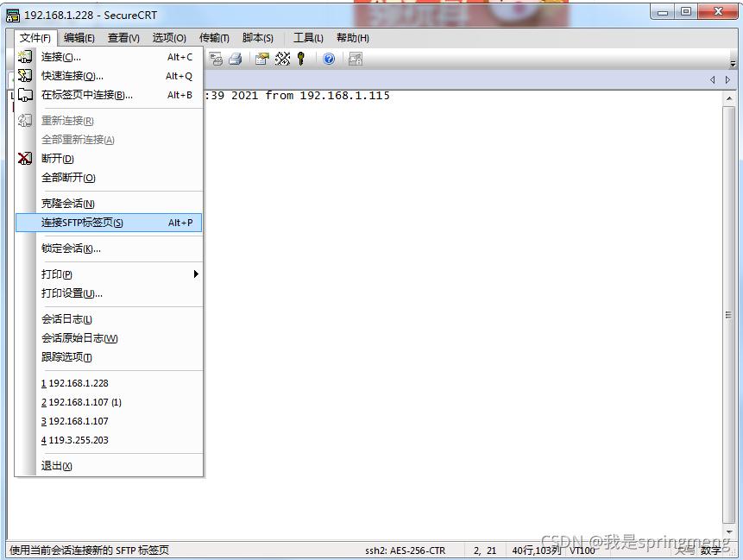
Task: Click the grayed lock session toolbar icon
Action: click(356, 59)
